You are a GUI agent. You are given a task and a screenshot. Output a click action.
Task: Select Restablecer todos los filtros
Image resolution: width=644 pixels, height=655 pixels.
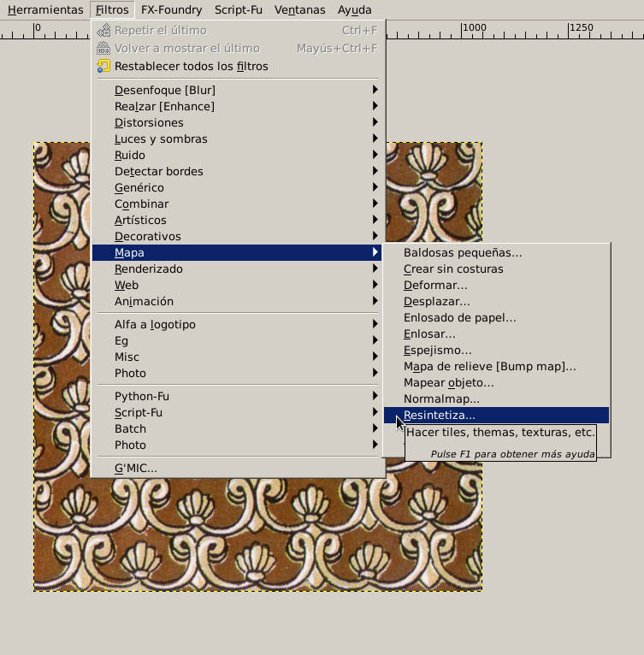237,66
